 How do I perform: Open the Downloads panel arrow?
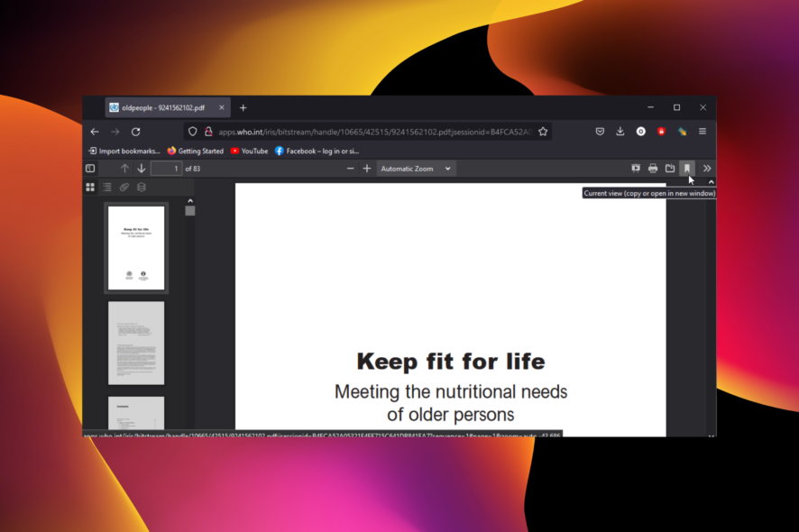point(620,131)
